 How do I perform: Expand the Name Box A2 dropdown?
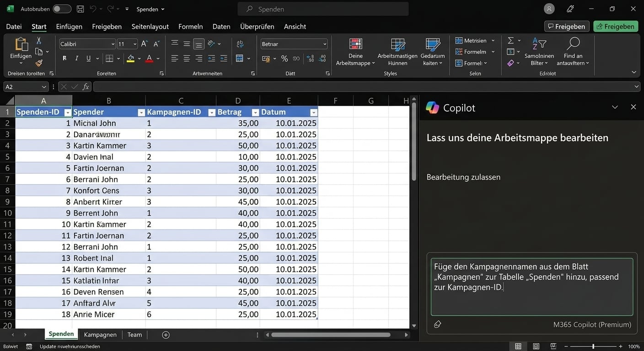[x=44, y=87]
